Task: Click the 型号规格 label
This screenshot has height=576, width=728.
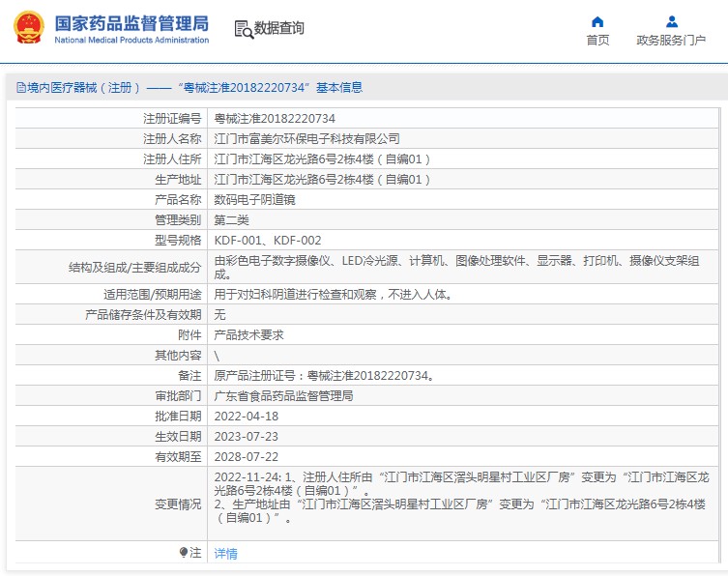Action: [178, 241]
